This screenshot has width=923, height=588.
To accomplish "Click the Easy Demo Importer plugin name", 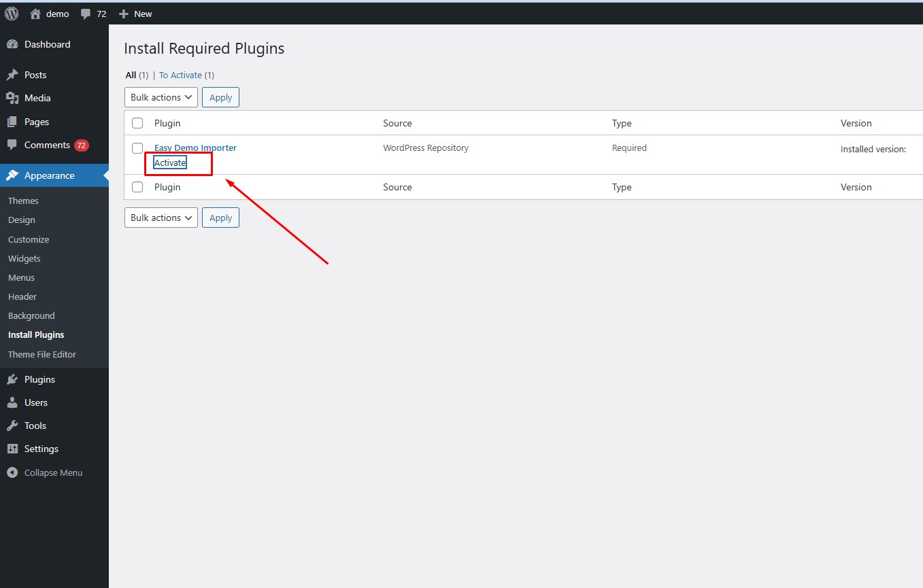I will [x=195, y=148].
